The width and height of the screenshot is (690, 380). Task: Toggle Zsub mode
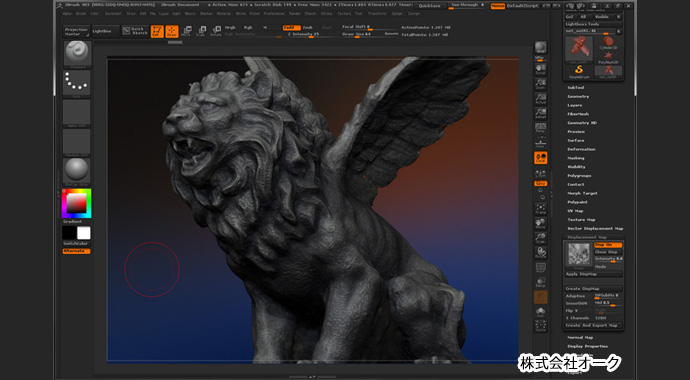tap(307, 27)
